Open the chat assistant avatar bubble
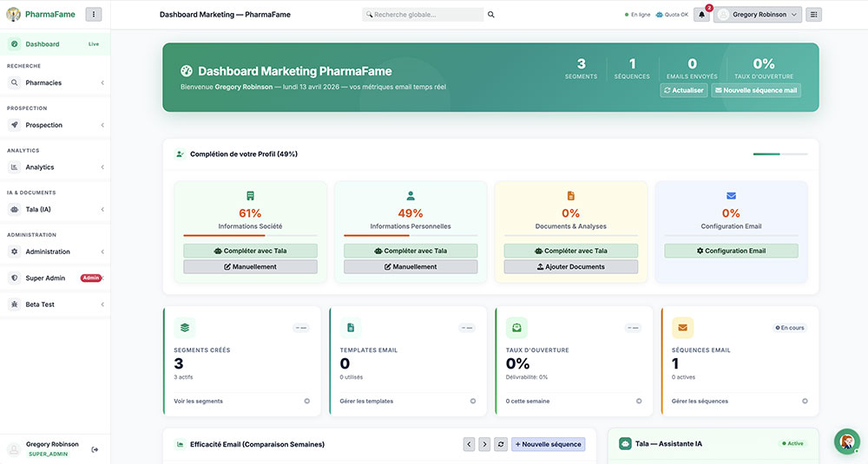The image size is (868, 464). tap(846, 441)
